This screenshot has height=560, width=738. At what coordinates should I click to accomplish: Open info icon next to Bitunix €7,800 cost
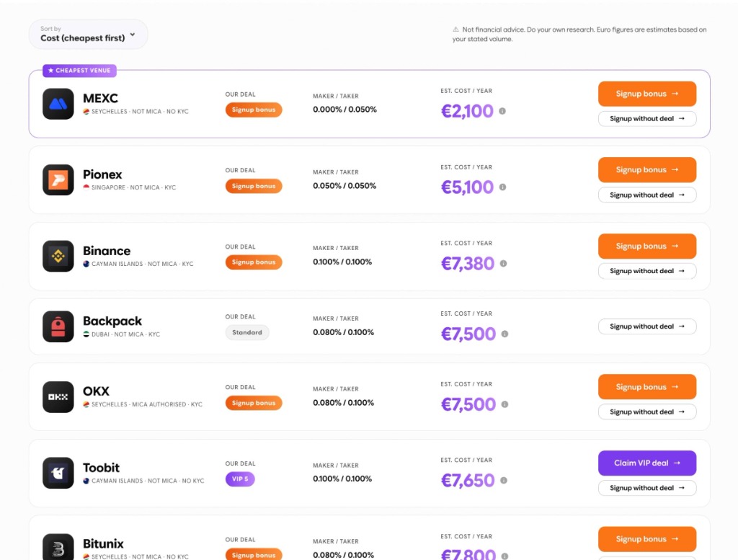tap(504, 556)
